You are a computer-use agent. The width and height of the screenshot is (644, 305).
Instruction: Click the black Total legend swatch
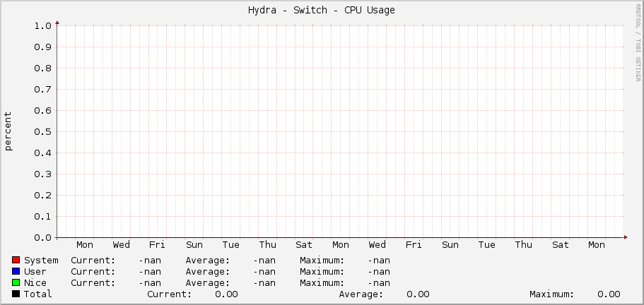pos(16,294)
